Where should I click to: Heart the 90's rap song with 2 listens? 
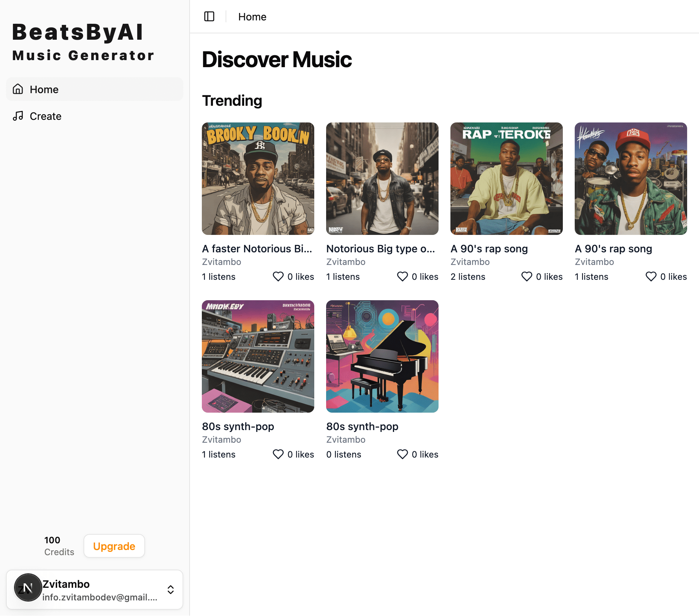[x=527, y=276]
